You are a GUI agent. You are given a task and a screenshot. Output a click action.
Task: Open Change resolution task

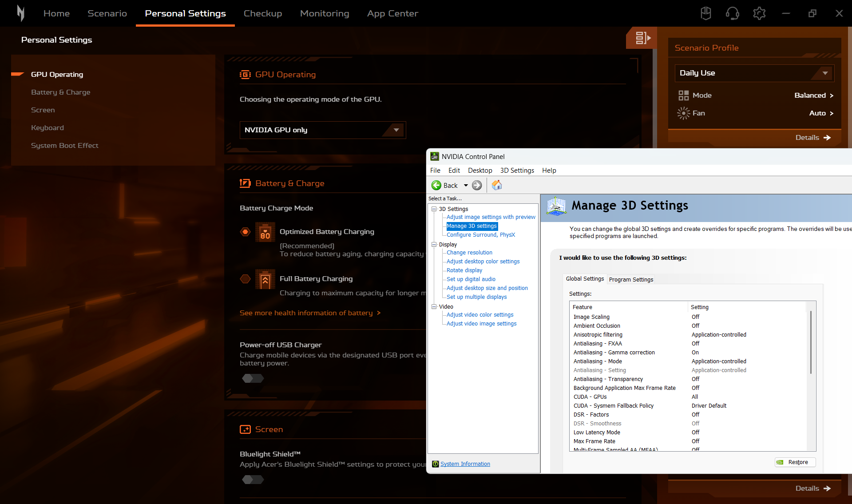pos(469,253)
